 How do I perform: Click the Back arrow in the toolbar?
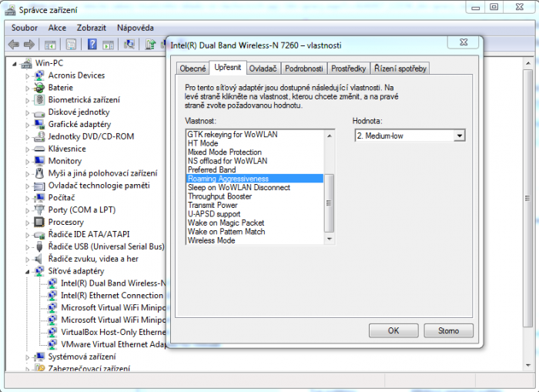[15, 45]
